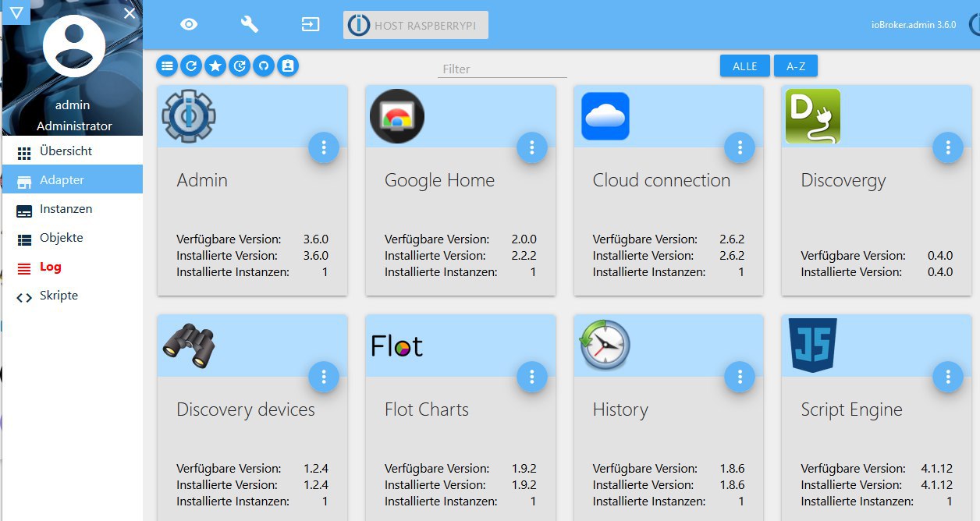980x521 pixels.
Task: Open the wrench settings icon
Action: click(250, 24)
